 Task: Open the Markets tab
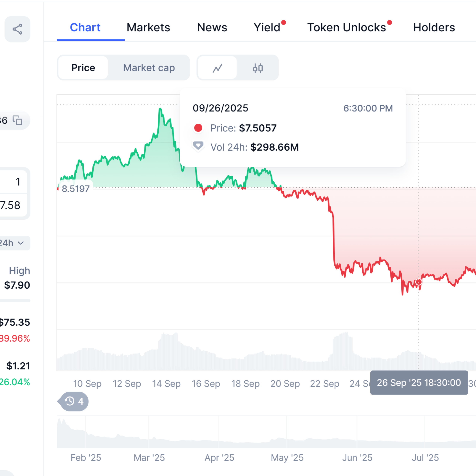148,27
